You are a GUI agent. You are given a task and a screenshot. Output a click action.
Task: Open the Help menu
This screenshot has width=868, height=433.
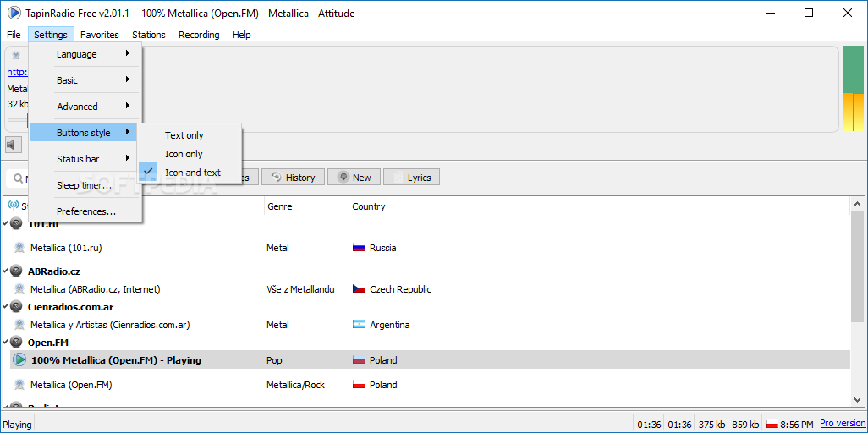pyautogui.click(x=241, y=35)
